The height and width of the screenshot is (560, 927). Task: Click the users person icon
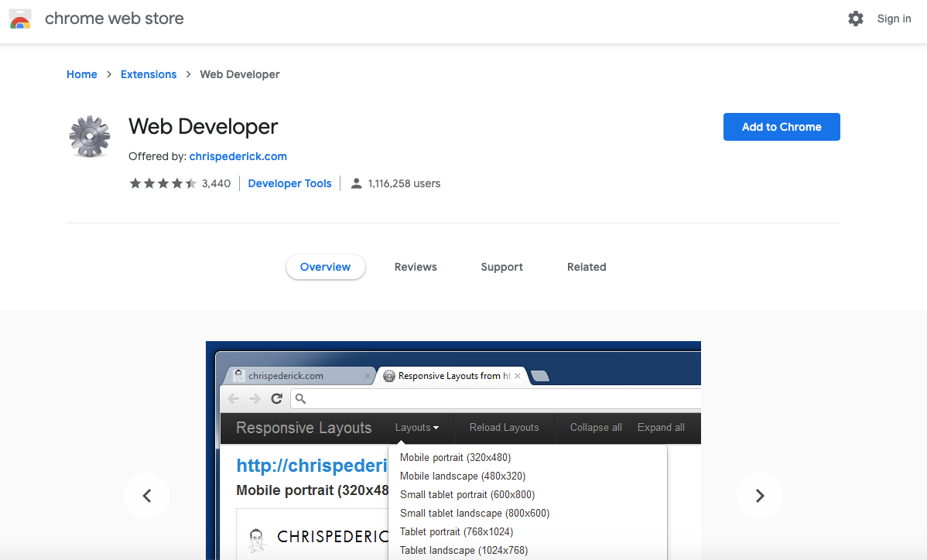coord(357,184)
